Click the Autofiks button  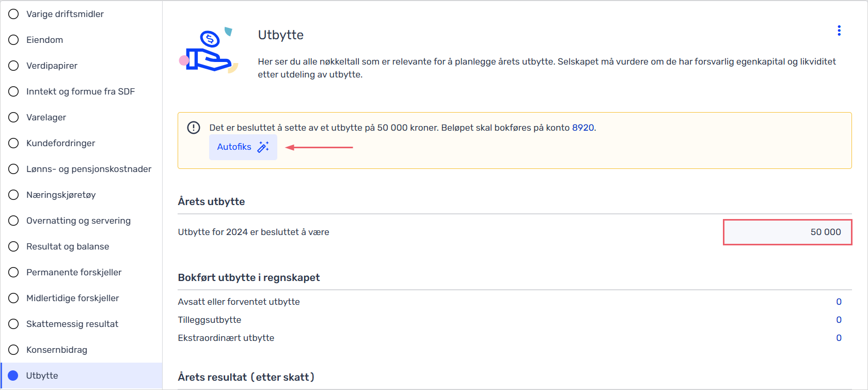(x=243, y=147)
